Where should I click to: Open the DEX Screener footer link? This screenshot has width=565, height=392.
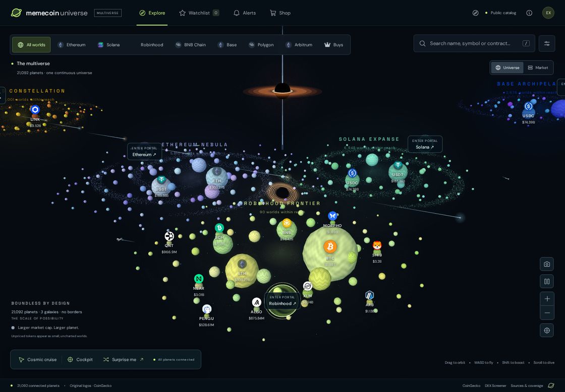click(495, 386)
